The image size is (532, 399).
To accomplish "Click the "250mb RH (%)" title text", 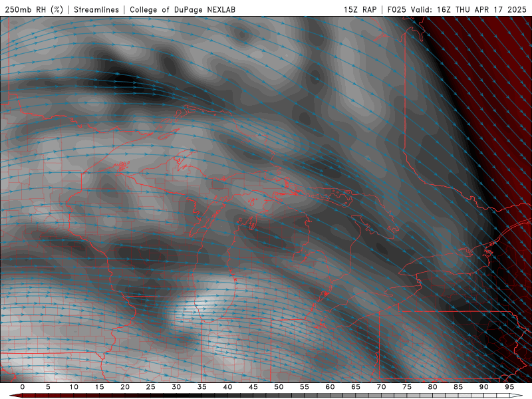I will pos(34,9).
